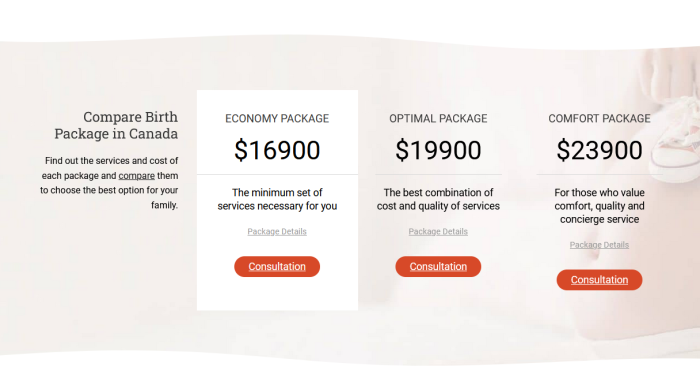The height and width of the screenshot is (374, 700).
Task: Click the $23900 comfort price
Action: point(599,150)
